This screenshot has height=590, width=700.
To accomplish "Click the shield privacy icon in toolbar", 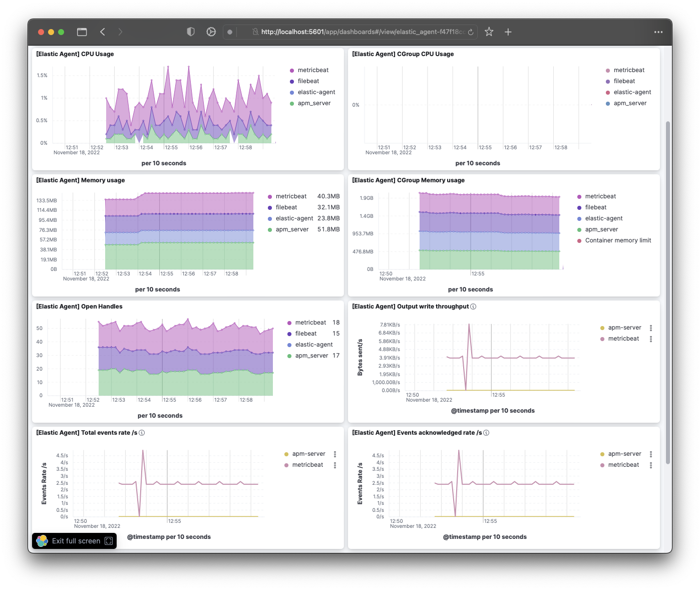I will pyautogui.click(x=191, y=32).
